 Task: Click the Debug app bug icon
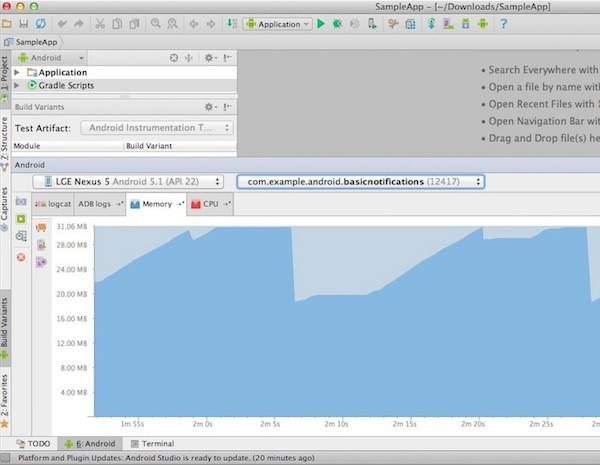click(x=337, y=23)
